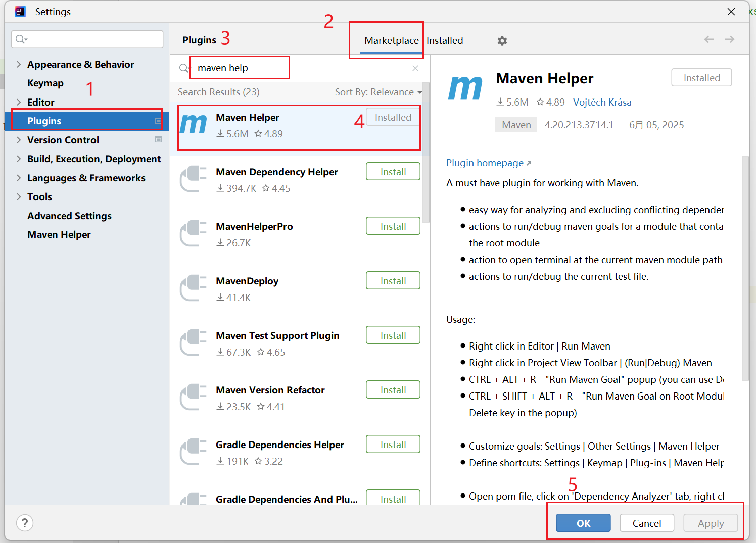Open the plugins gear settings icon

[502, 41]
